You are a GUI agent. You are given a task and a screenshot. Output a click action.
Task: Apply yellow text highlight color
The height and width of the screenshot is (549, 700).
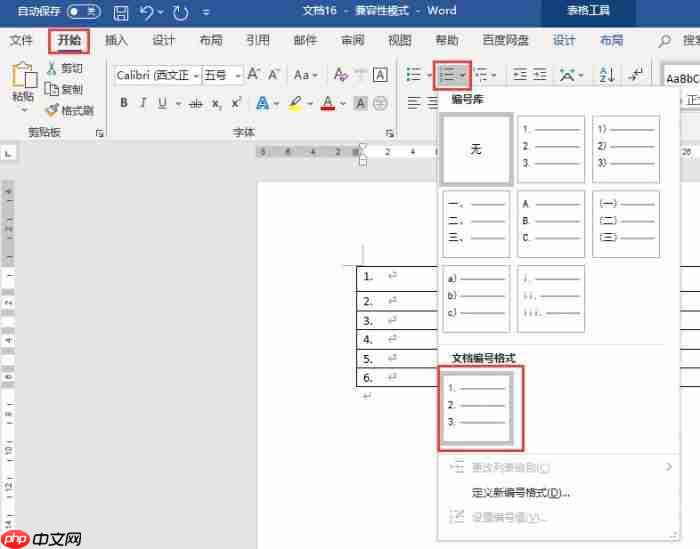pos(295,104)
